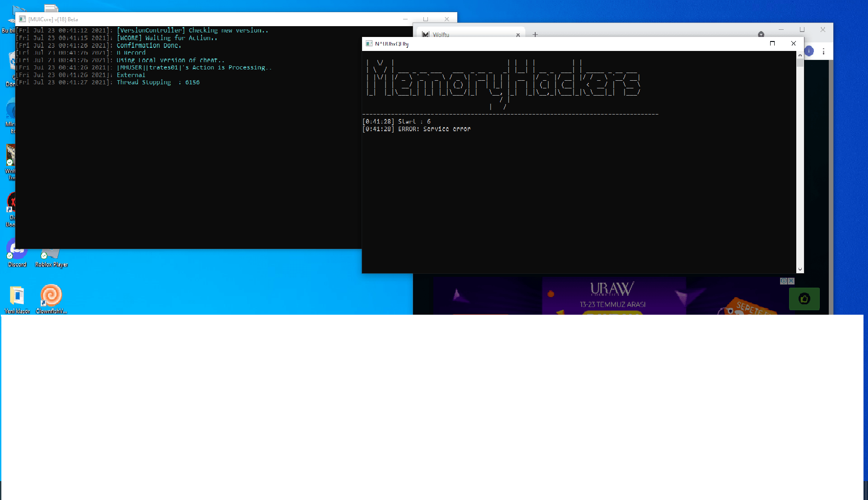The width and height of the screenshot is (868, 500).
Task: Open a new browser tab with plus button
Action: point(535,34)
